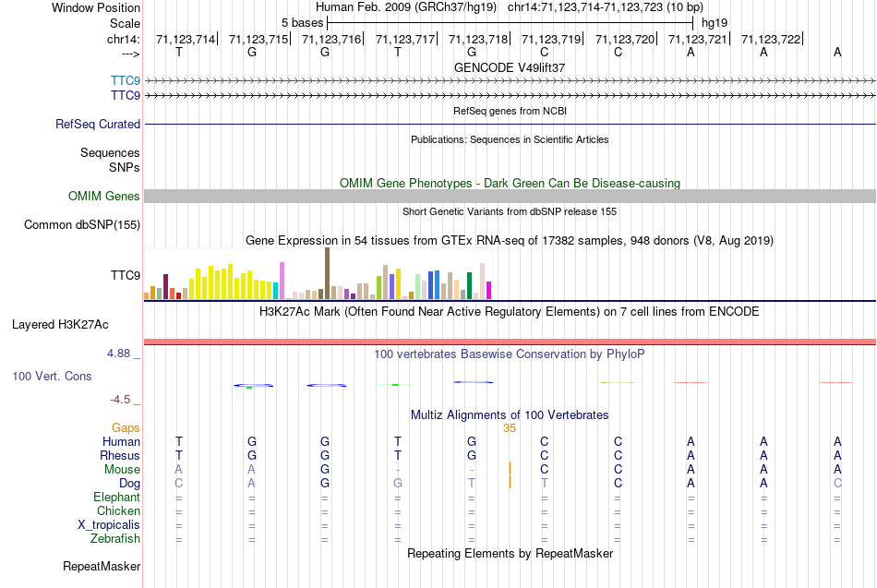Open Gene Expression in 54 tissues title
Viewport: 877px width, 588px height.
tap(510, 241)
